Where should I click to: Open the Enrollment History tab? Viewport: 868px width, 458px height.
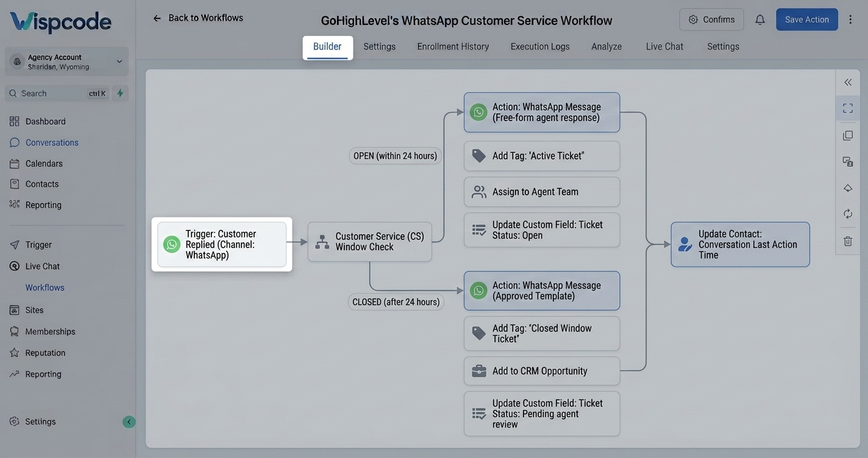pyautogui.click(x=453, y=46)
